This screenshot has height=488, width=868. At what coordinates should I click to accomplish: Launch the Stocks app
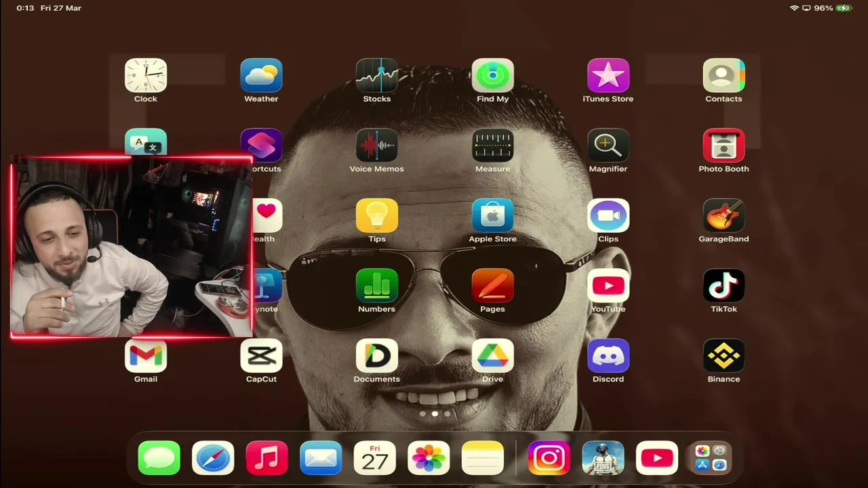tap(377, 75)
